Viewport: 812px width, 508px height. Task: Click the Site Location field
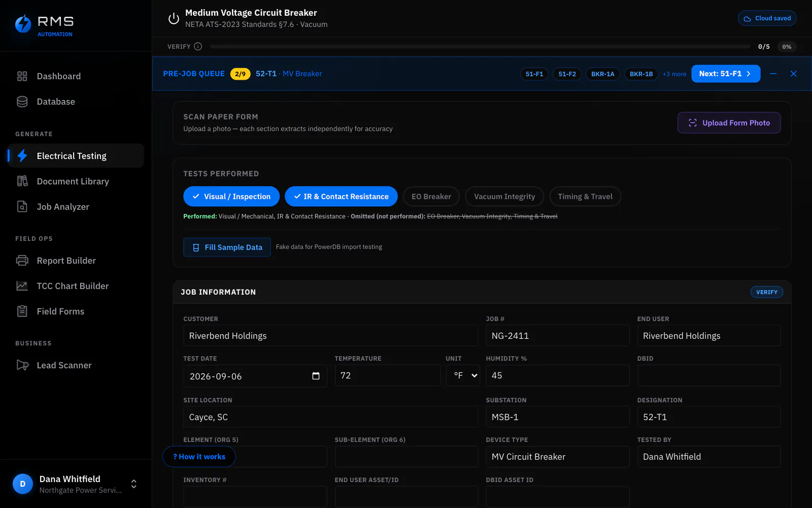pos(330,417)
